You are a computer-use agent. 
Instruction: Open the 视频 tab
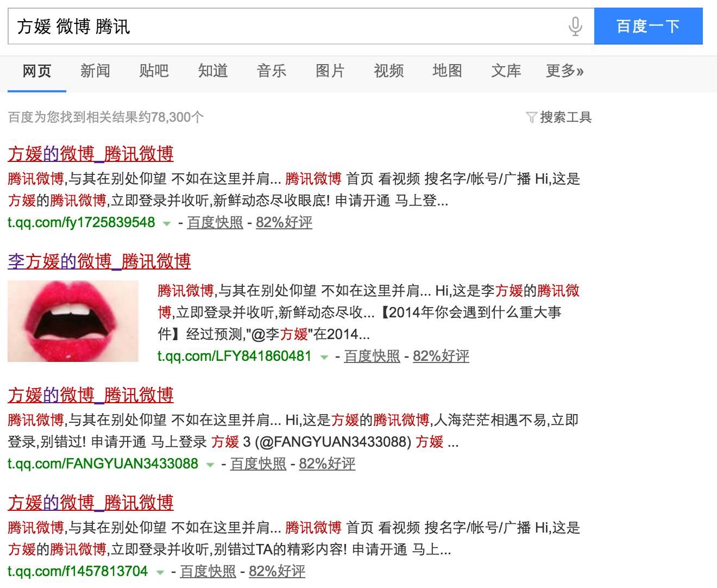point(388,71)
